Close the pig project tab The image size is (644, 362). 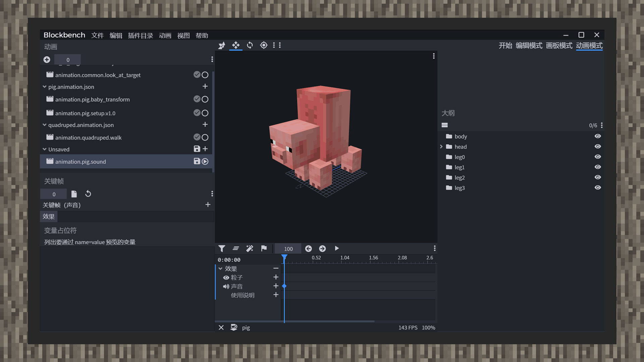tap(221, 327)
